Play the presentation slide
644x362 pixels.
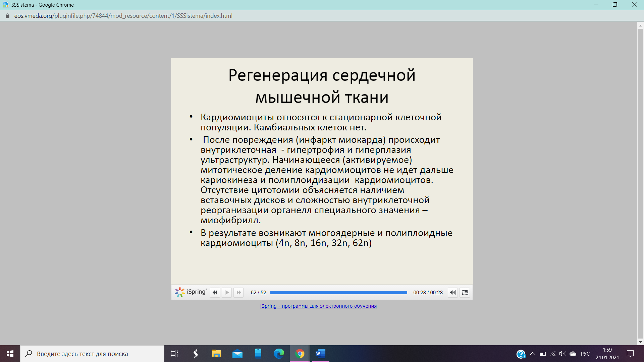tap(227, 293)
